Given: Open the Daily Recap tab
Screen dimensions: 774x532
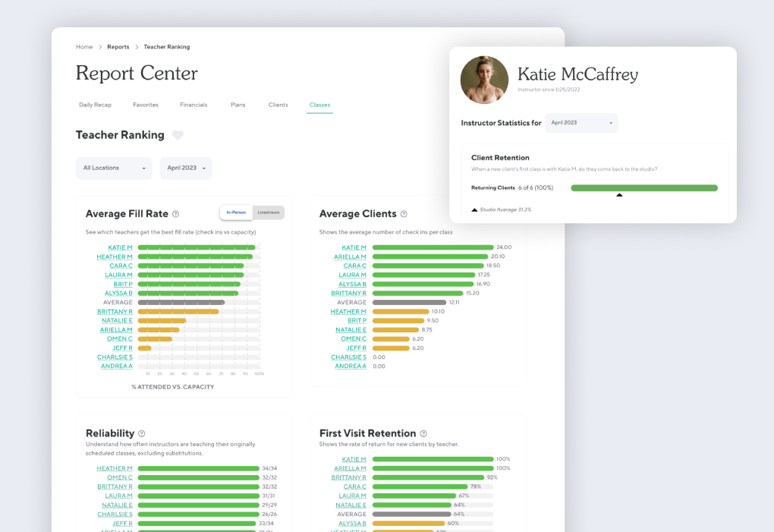Looking at the screenshot, I should pyautogui.click(x=95, y=105).
